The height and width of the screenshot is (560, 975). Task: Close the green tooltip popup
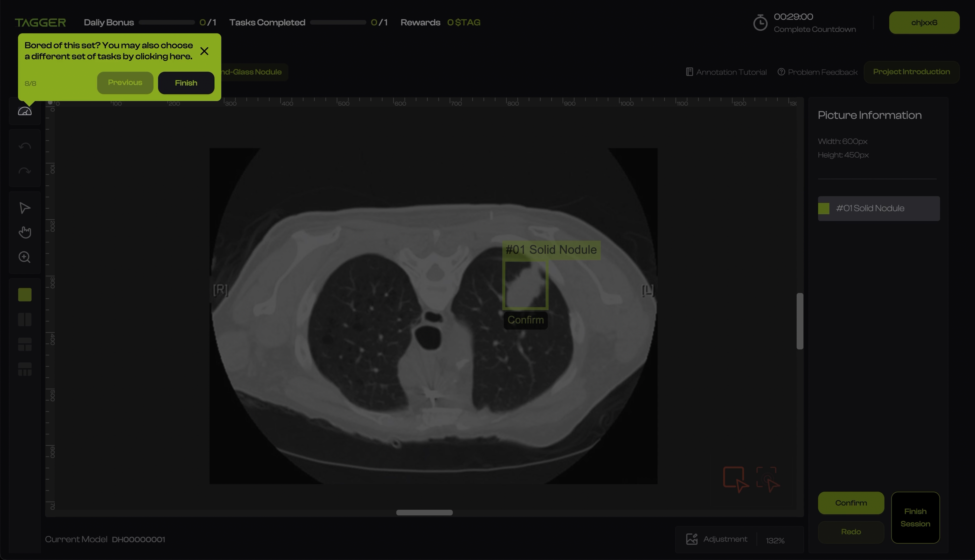click(x=204, y=51)
